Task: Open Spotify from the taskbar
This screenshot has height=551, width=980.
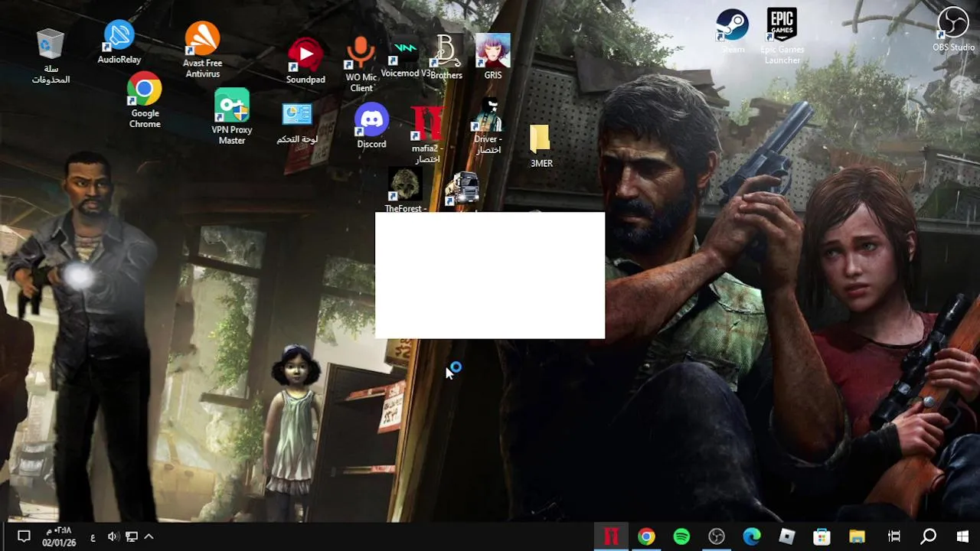Action: (681, 536)
